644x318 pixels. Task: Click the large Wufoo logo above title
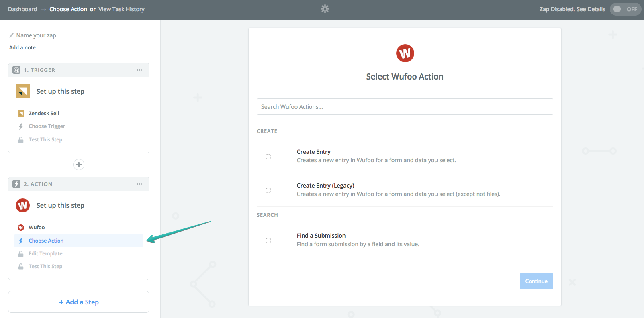(x=405, y=53)
